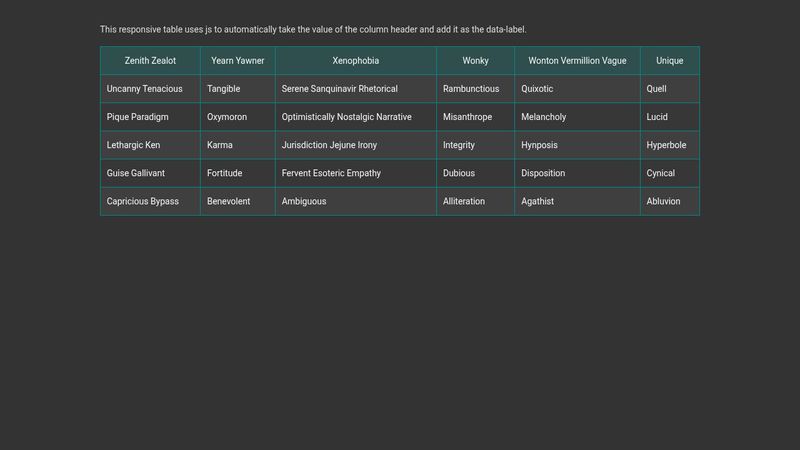This screenshot has width=800, height=450.
Task: Click the Zenith Zealot column header
Action: tap(150, 61)
